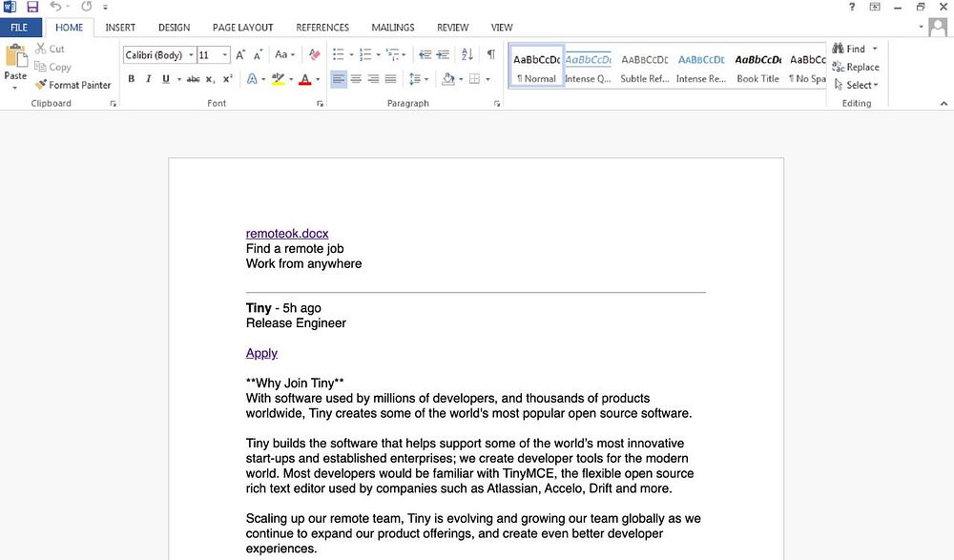Click Cut in the Clipboard group
This screenshot has width=954, height=560.
tap(50, 49)
